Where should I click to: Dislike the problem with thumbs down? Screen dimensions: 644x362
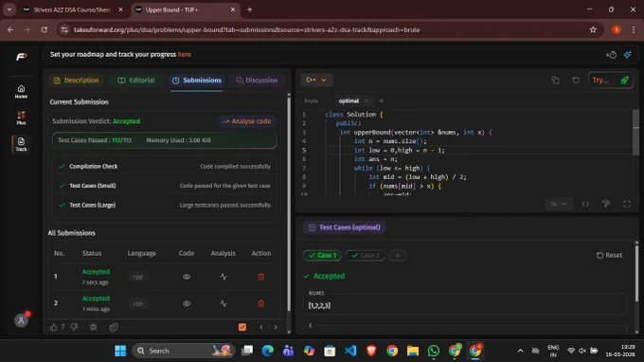point(74,327)
